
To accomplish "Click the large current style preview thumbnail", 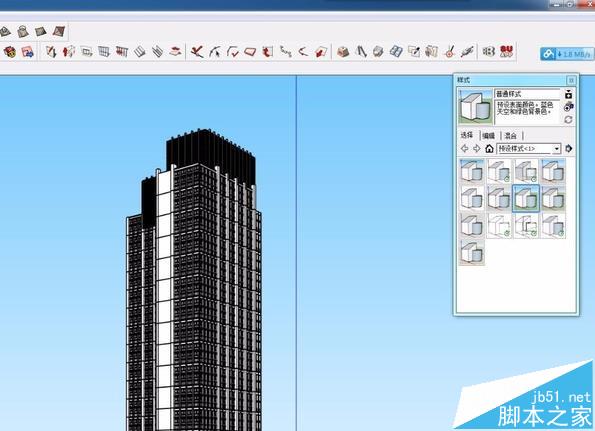I will (475, 107).
